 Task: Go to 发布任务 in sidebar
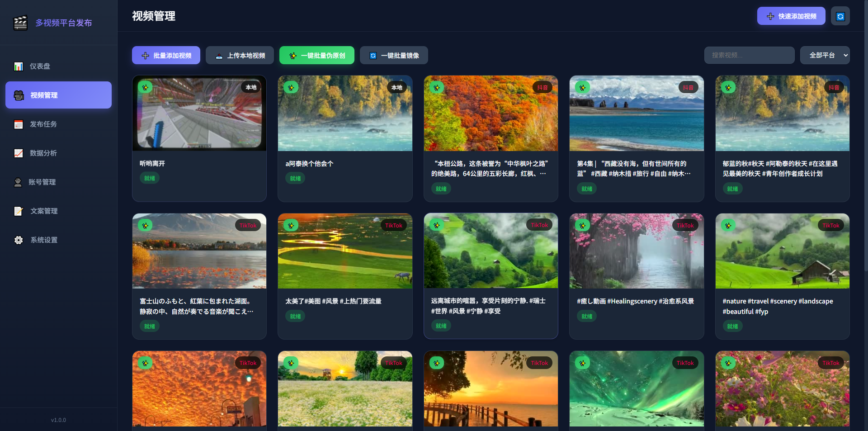(x=43, y=124)
